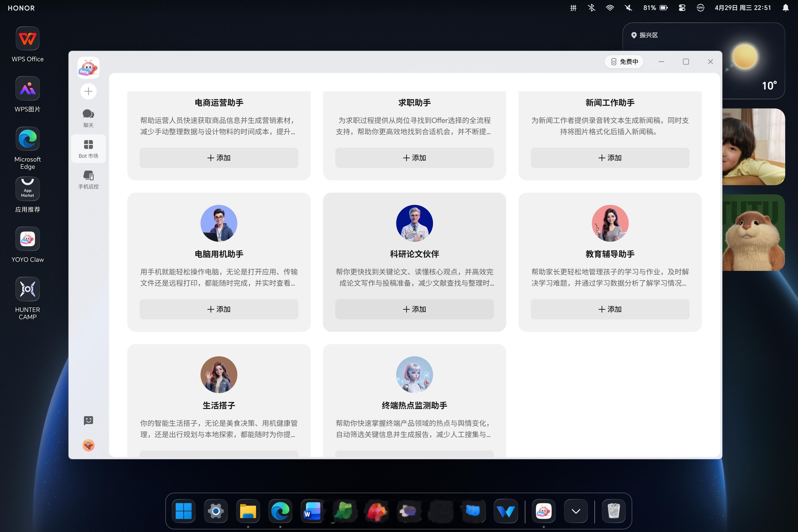The image size is (798, 532).
Task: Add the 科研论文伙伴 bot
Action: (x=414, y=309)
